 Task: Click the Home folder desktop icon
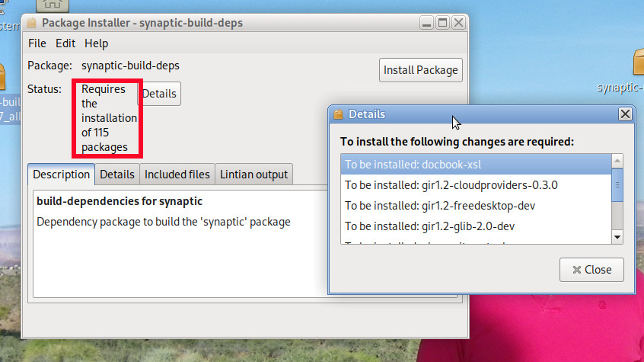(53, 6)
